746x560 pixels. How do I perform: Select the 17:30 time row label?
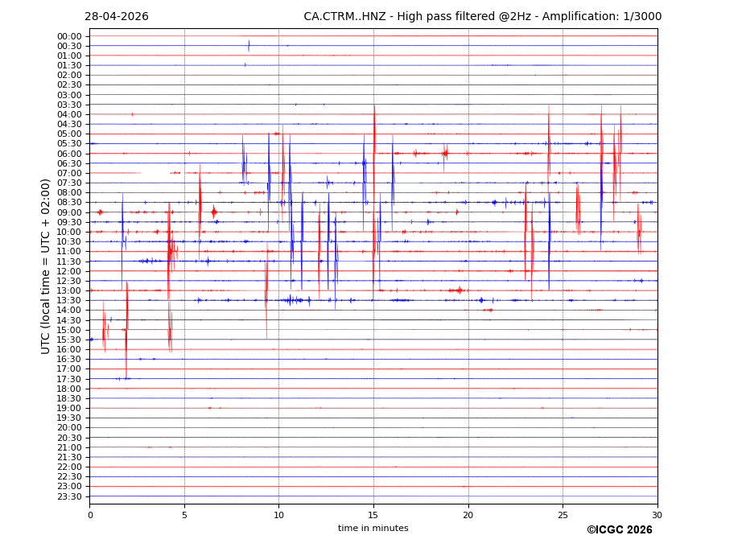69,379
